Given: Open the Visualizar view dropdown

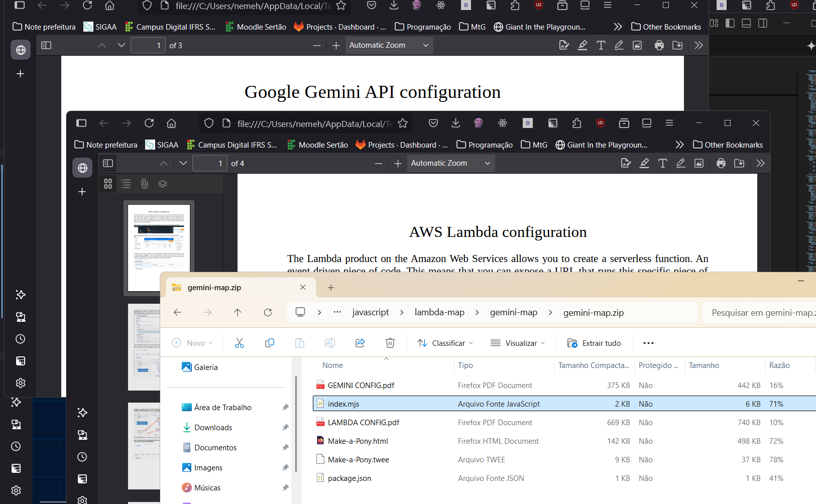Looking at the screenshot, I should tap(517, 343).
